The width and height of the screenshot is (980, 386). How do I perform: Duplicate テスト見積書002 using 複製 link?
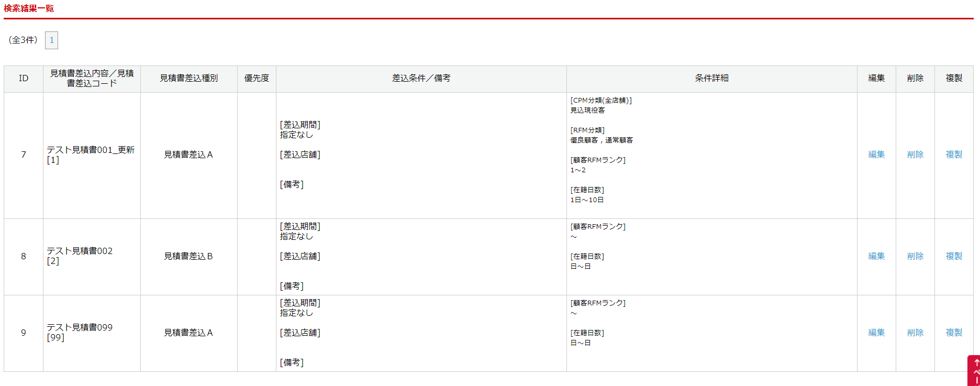[954, 256]
